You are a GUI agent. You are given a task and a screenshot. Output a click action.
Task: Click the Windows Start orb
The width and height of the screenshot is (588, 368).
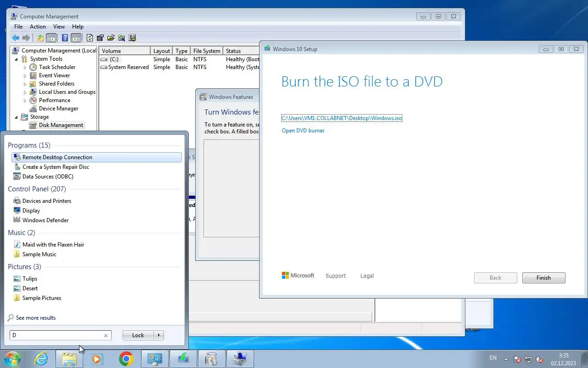tap(12, 359)
